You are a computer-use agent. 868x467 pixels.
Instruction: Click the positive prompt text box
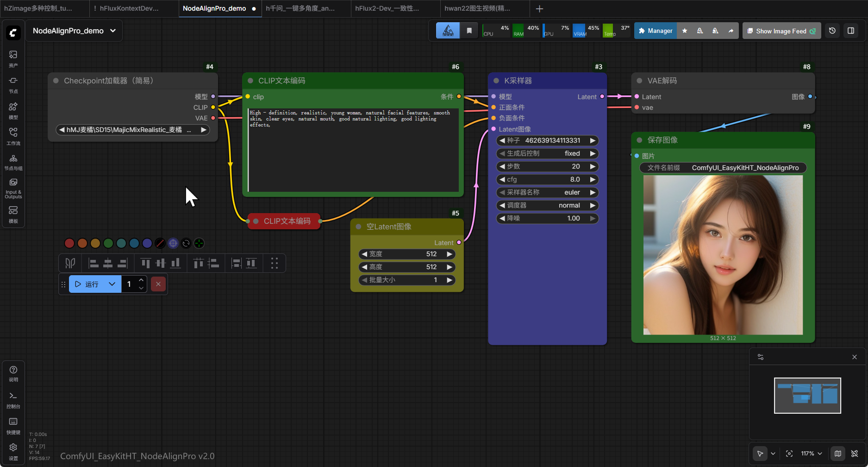coord(353,150)
